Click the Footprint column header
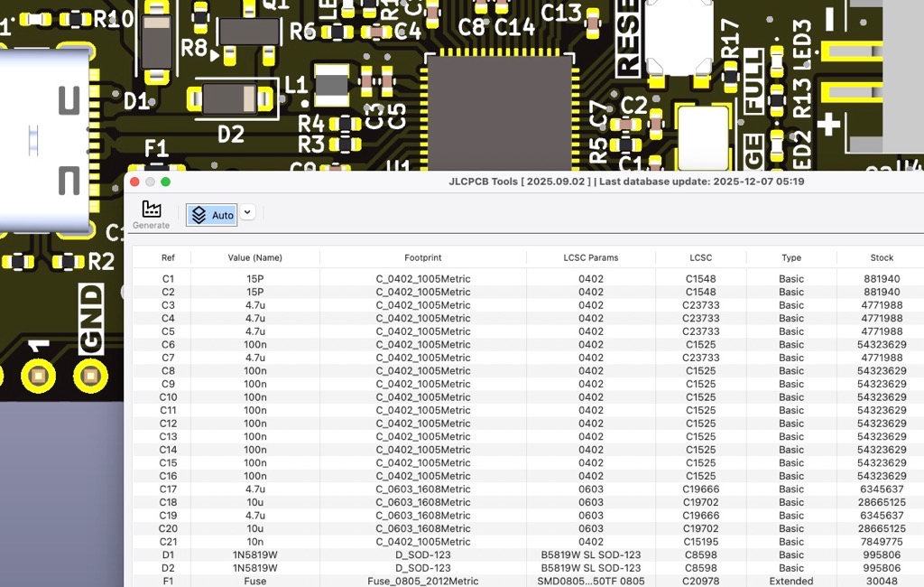Viewport: 924px width, 587px height. click(x=423, y=257)
